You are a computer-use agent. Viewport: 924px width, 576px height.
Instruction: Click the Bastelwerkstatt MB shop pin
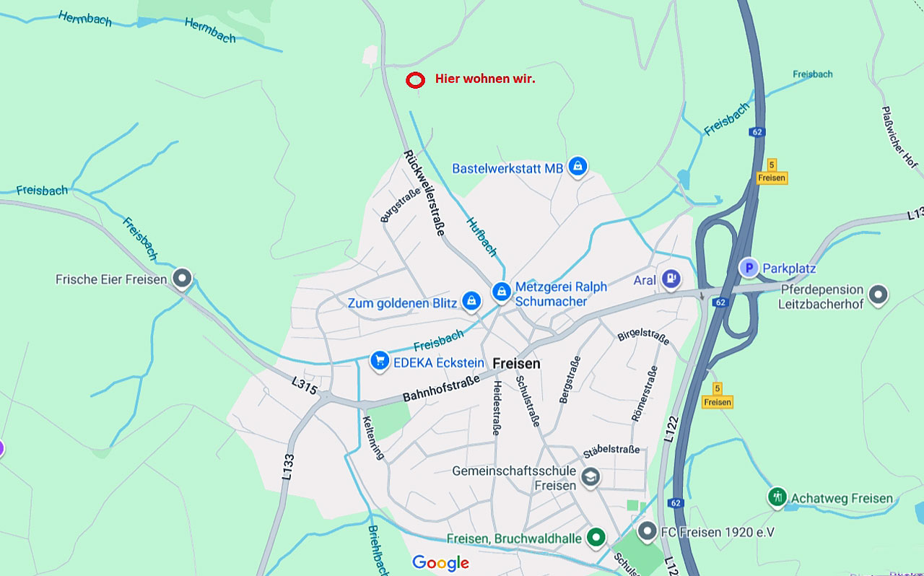(x=577, y=166)
